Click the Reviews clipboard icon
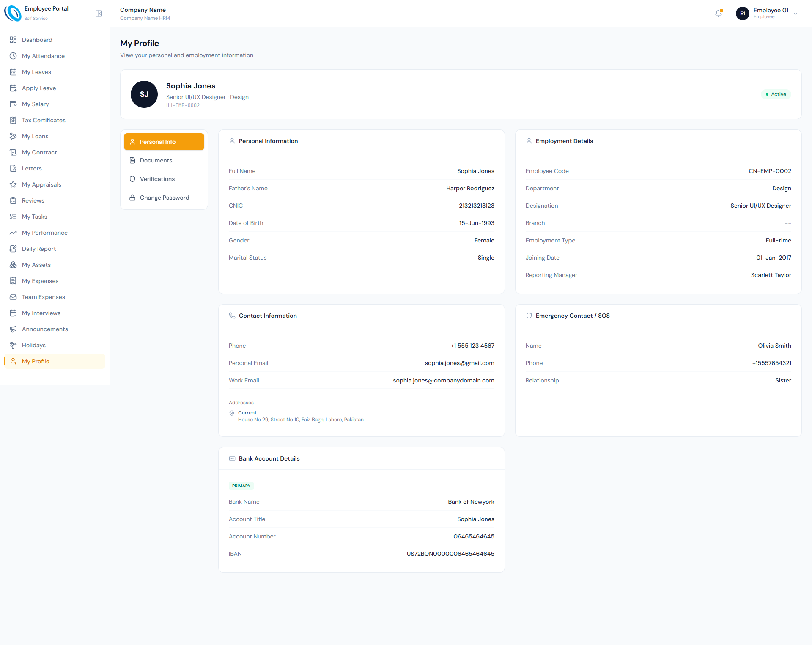The height and width of the screenshot is (645, 812). click(13, 200)
